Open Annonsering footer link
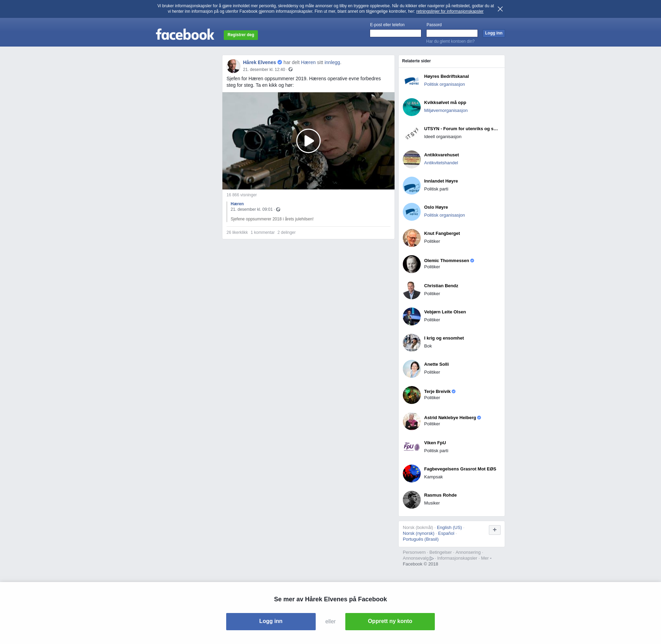661x644 pixels. click(x=468, y=552)
